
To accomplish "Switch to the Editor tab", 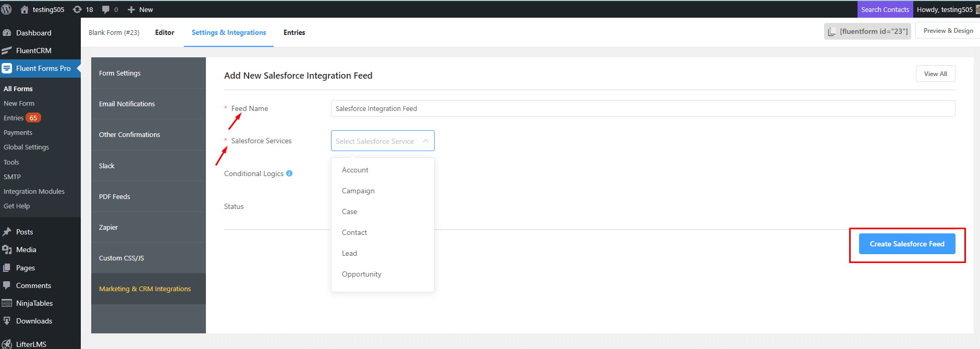I will pyautogui.click(x=165, y=32).
